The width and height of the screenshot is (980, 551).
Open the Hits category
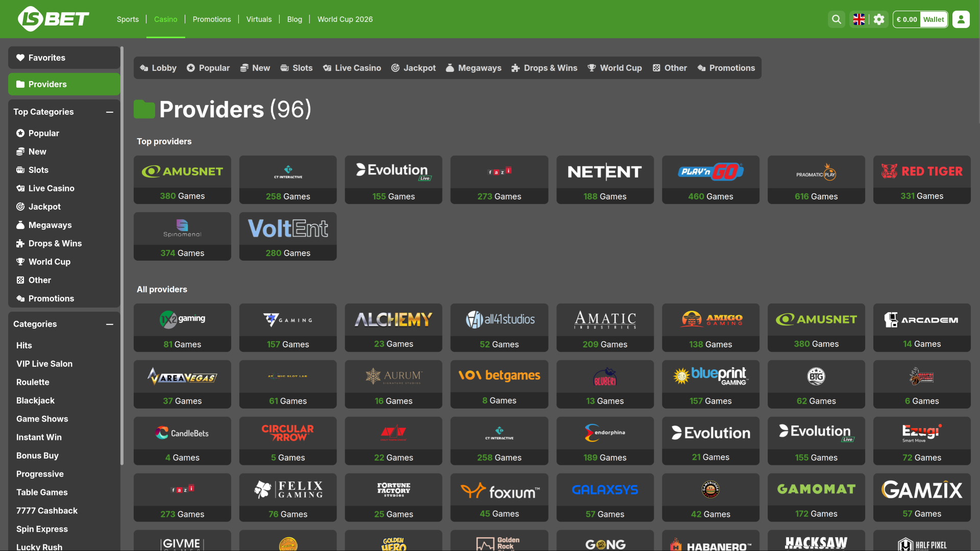(64, 345)
